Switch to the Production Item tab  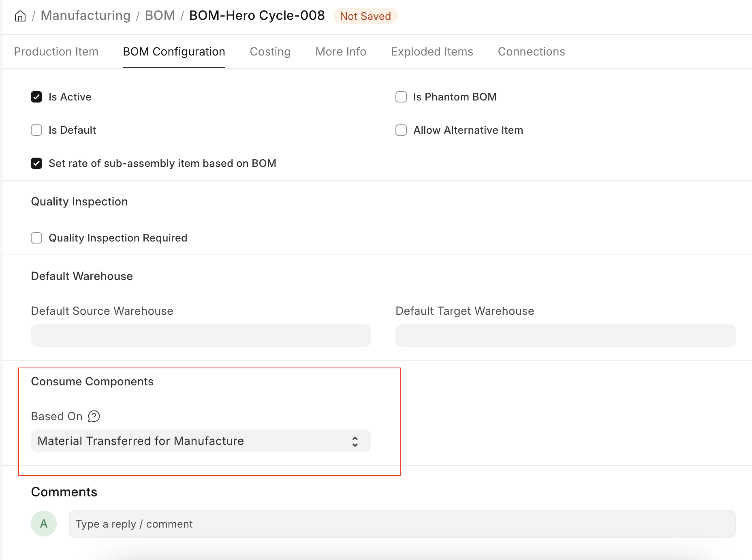coord(56,52)
